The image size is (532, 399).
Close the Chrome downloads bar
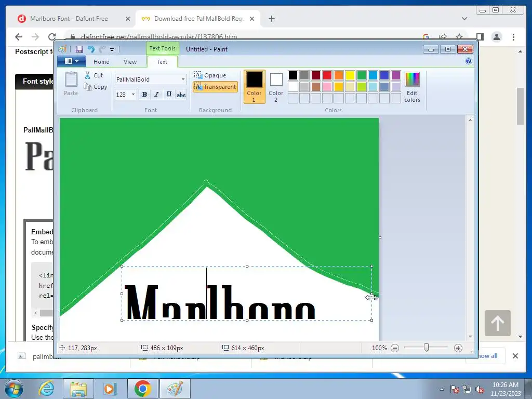click(x=515, y=356)
